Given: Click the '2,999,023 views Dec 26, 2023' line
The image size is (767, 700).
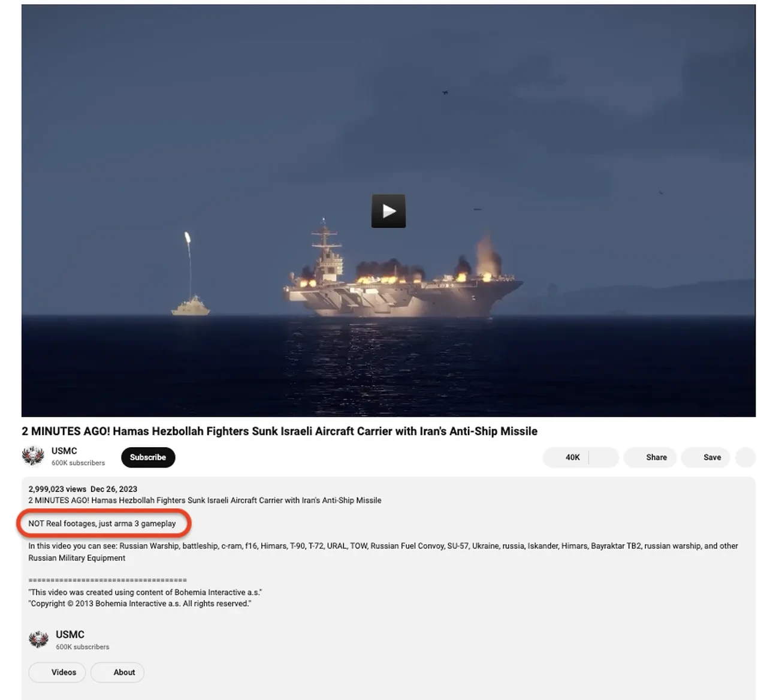Looking at the screenshot, I should 83,489.
